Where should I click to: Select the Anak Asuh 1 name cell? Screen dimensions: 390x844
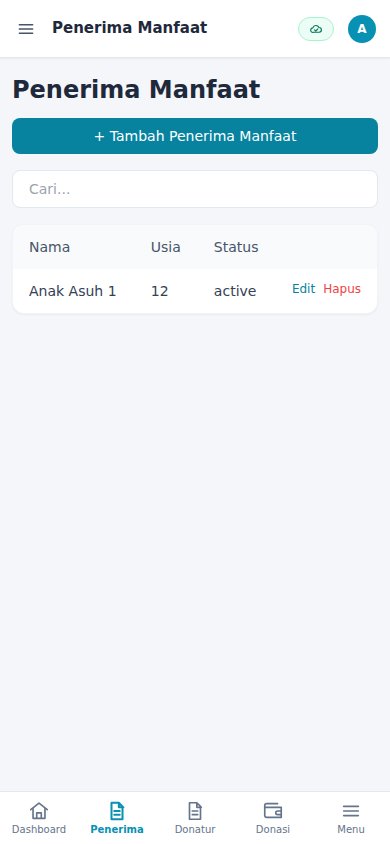tap(73, 291)
